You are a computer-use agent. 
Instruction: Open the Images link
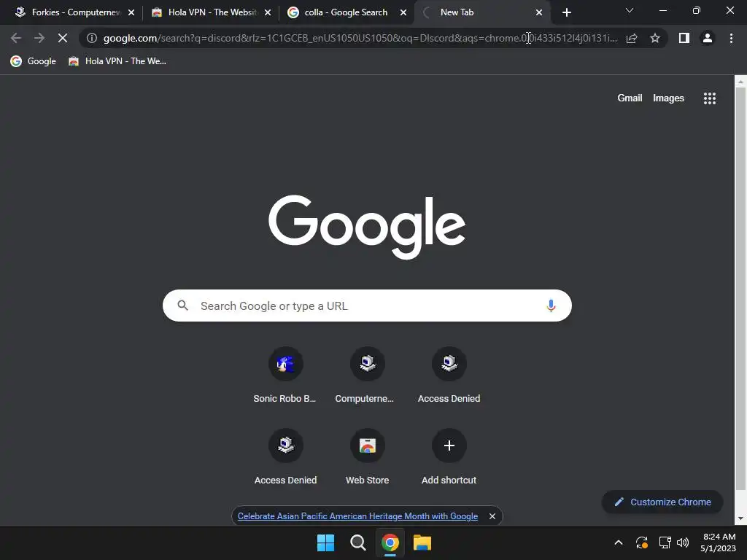[x=668, y=98]
